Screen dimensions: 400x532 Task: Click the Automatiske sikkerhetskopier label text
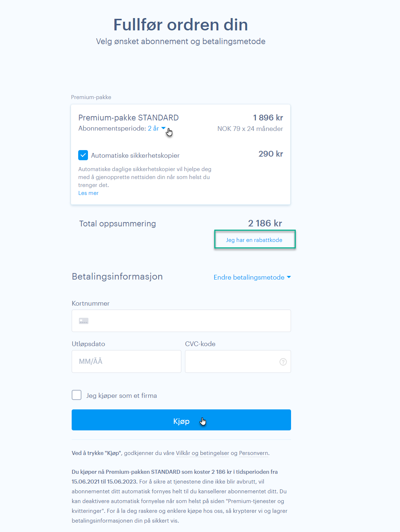tap(135, 156)
